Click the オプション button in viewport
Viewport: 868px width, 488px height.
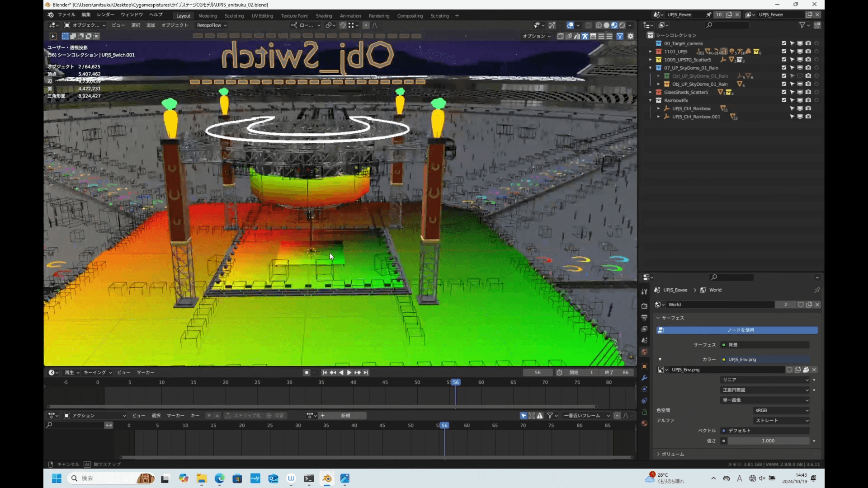click(536, 36)
